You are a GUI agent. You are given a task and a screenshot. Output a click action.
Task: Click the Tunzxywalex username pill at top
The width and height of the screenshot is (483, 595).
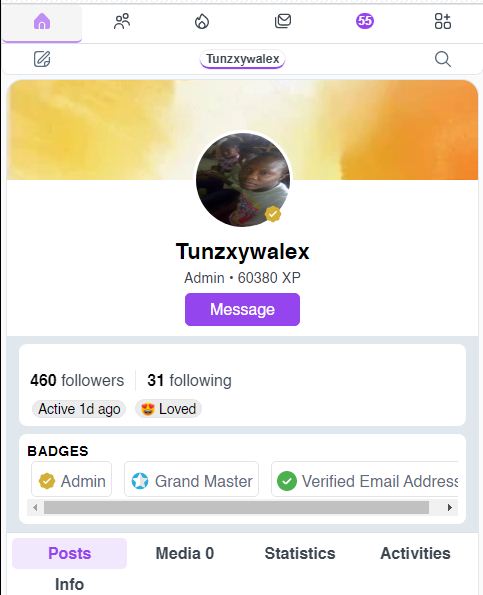click(242, 59)
